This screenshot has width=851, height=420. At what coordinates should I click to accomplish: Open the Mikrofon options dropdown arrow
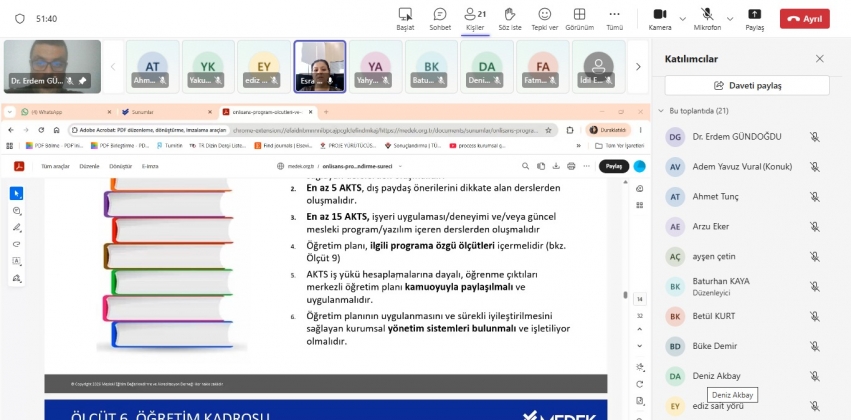(730, 18)
